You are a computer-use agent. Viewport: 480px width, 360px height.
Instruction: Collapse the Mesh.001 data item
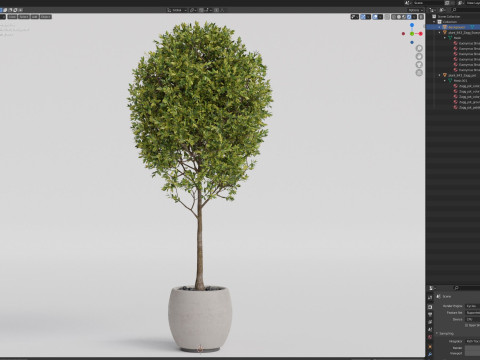(x=445, y=80)
